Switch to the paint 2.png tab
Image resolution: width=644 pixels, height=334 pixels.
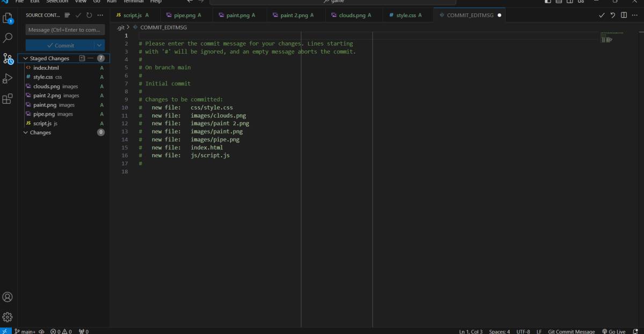coord(296,15)
